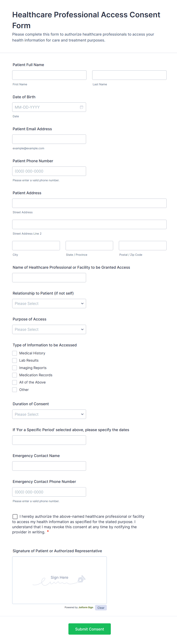This screenshot has width=177, height=644.
Task: Expand the Purpose of Access dropdown
Action: click(49, 329)
